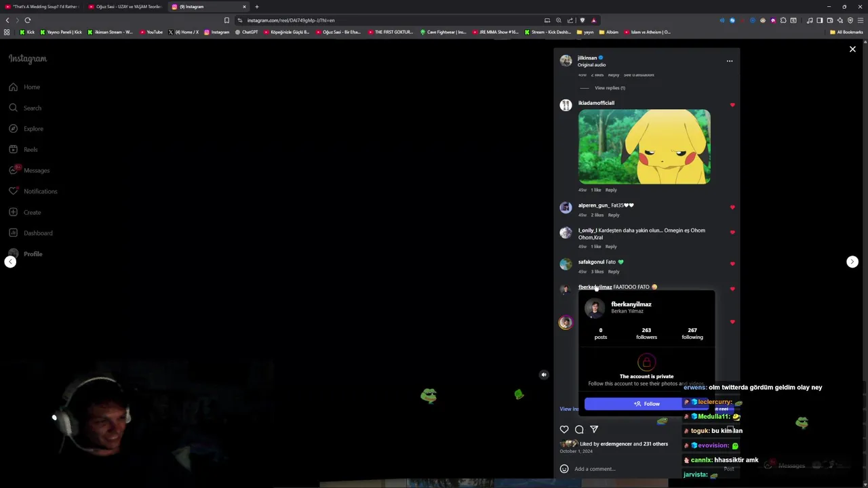
Task: Open Brave Rewards triangle icon
Action: [x=593, y=20]
